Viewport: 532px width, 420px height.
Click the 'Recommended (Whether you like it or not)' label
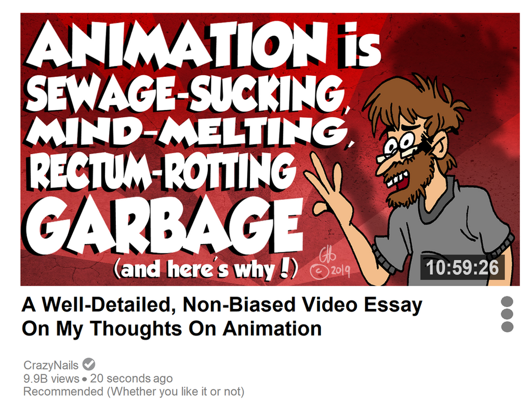(134, 391)
